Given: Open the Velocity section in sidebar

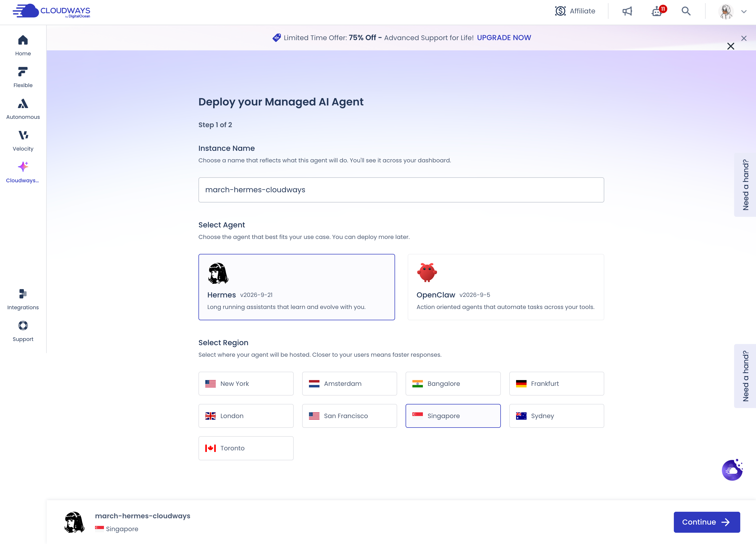Looking at the screenshot, I should point(23,141).
